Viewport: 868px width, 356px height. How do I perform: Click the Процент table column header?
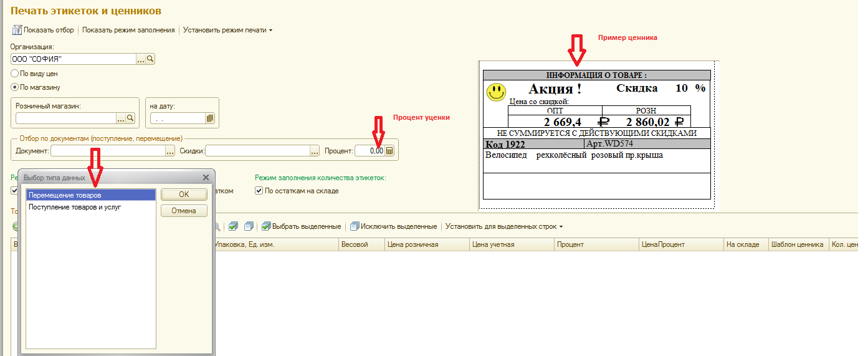pos(597,244)
